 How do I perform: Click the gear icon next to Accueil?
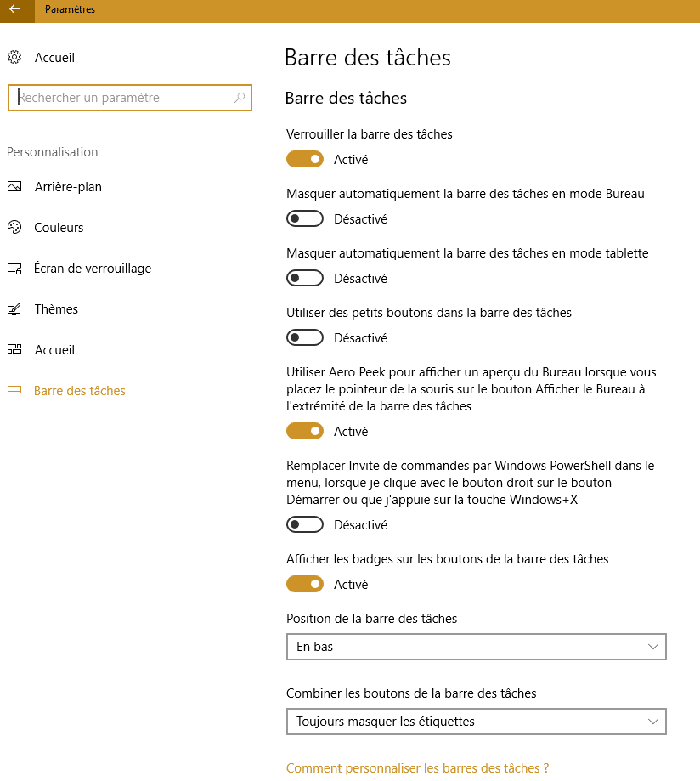(14, 58)
